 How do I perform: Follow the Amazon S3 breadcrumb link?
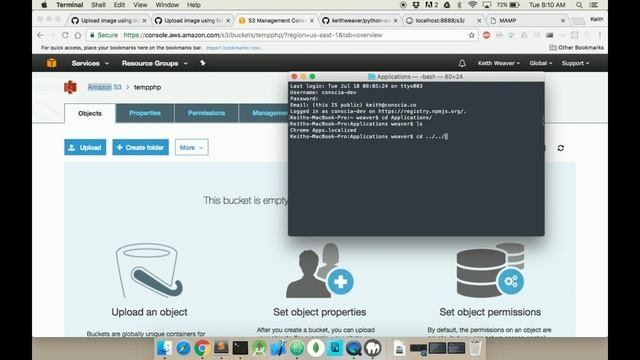104,87
